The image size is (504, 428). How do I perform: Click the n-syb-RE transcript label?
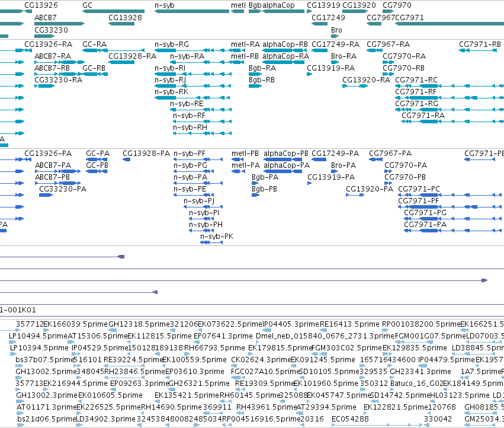click(187, 104)
